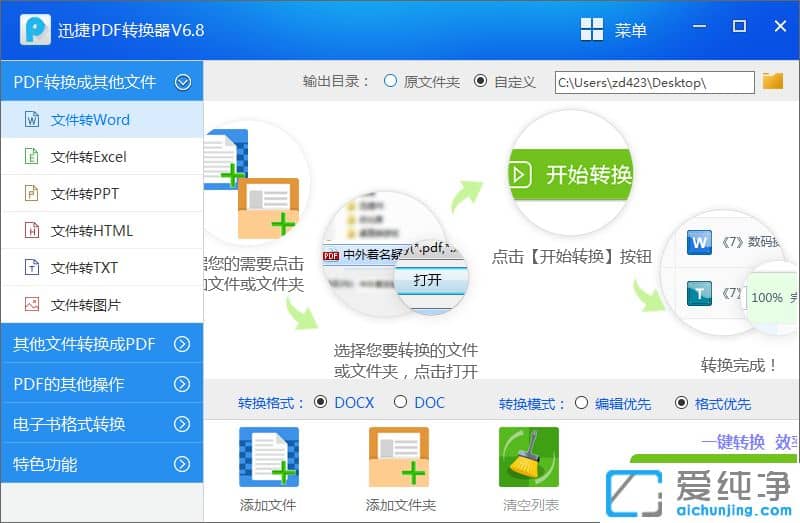Click the picture icon beside 文件转图片
The image size is (800, 523).
pos(32,305)
